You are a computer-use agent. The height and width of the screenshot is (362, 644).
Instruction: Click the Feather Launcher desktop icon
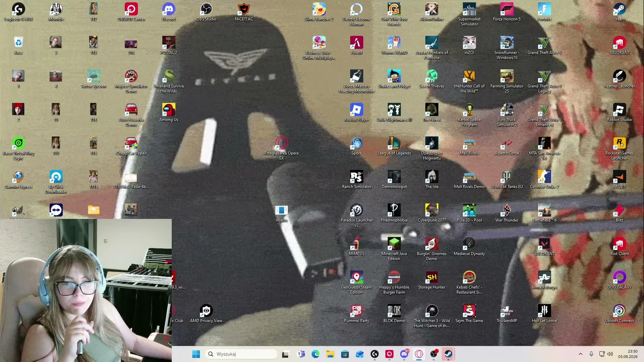coord(619,79)
